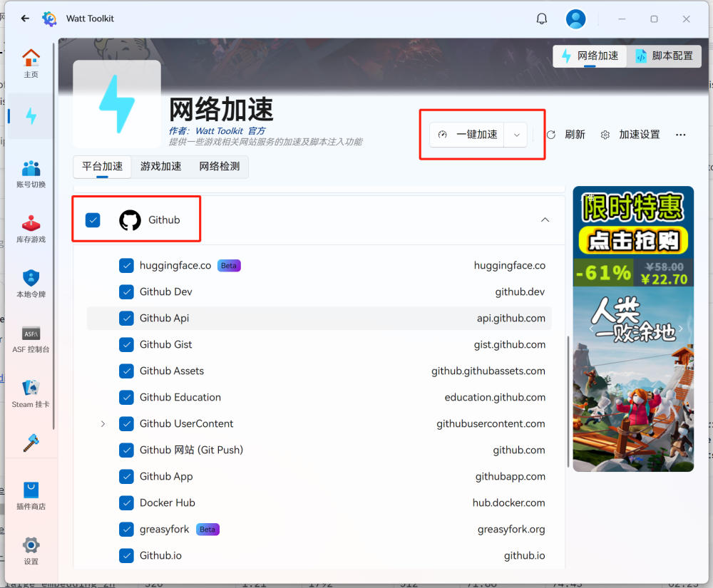Click the Beta badge beside greasyfork
713x588 pixels.
207,529
